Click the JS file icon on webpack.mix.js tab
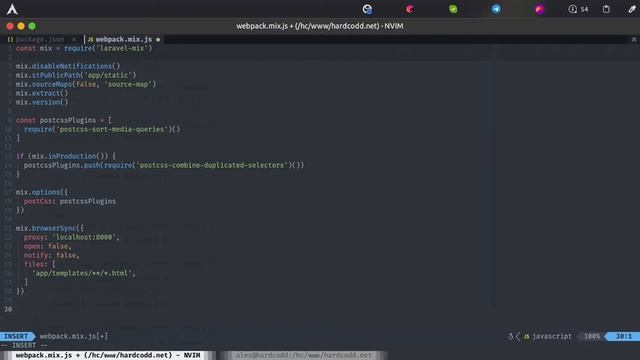This screenshot has height=360, width=640. pos(91,40)
